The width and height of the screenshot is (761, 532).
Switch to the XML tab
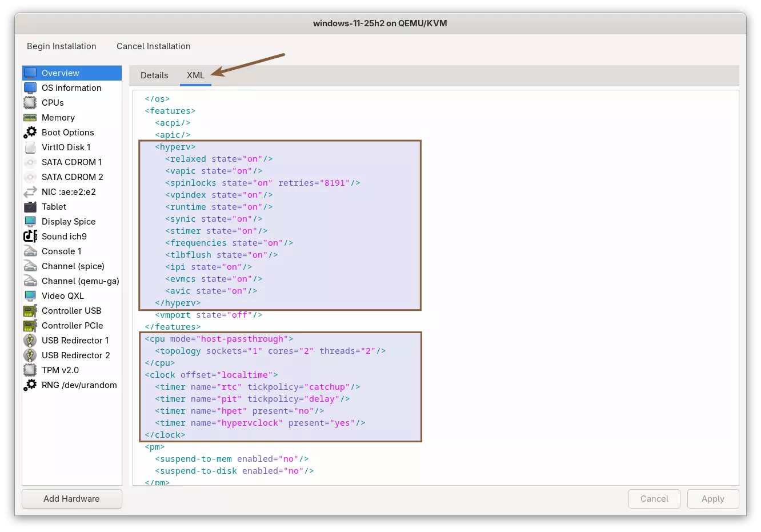195,75
